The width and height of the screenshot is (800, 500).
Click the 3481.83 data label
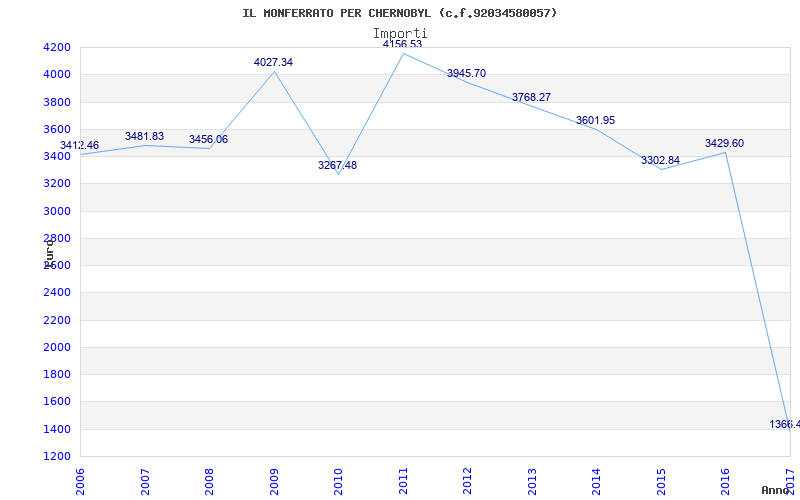coord(144,136)
